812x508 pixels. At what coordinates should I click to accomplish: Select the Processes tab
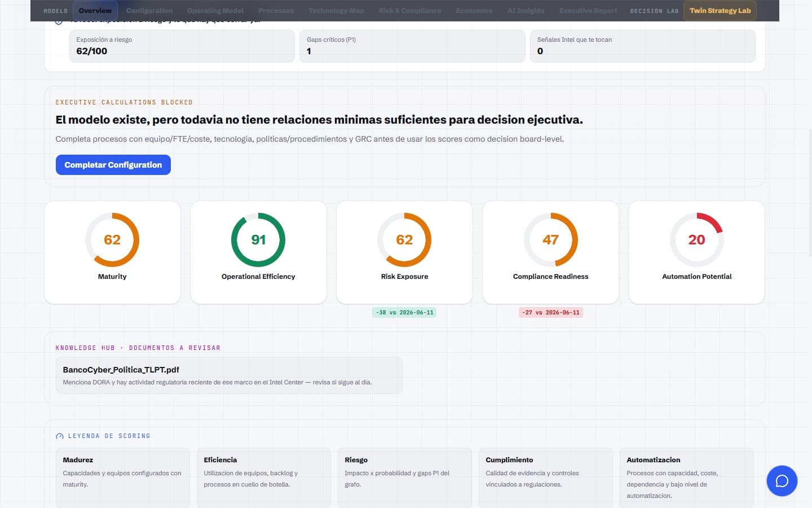click(276, 11)
